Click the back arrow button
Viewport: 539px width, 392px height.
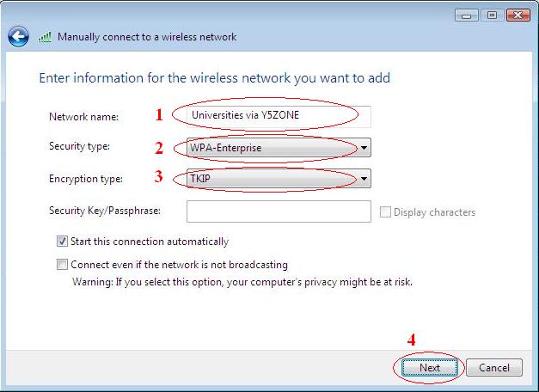[19, 37]
